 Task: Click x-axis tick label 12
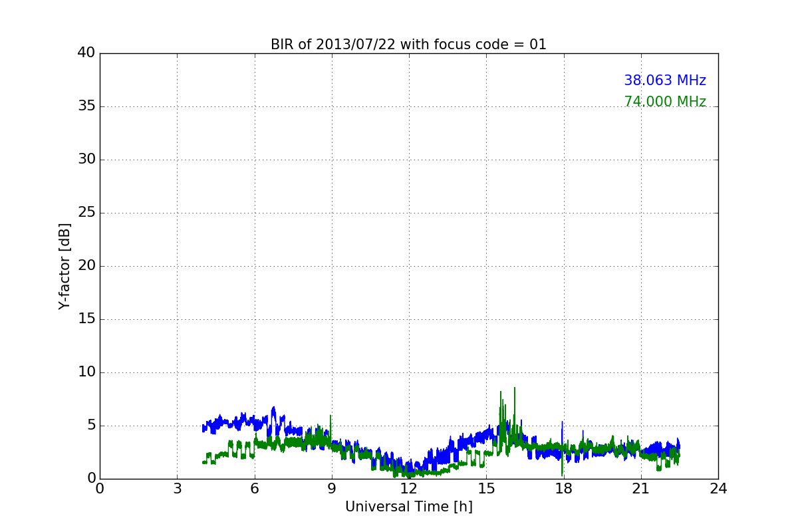[409, 489]
